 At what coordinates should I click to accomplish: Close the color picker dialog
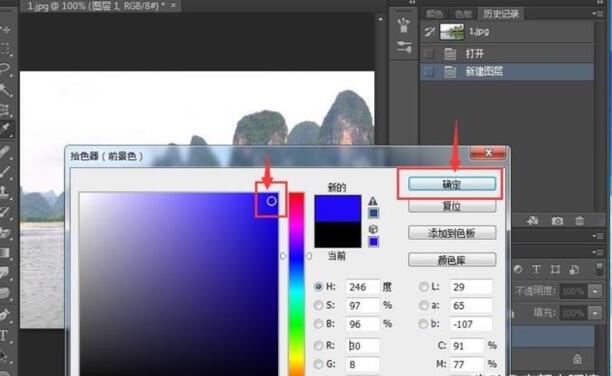pyautogui.click(x=487, y=153)
